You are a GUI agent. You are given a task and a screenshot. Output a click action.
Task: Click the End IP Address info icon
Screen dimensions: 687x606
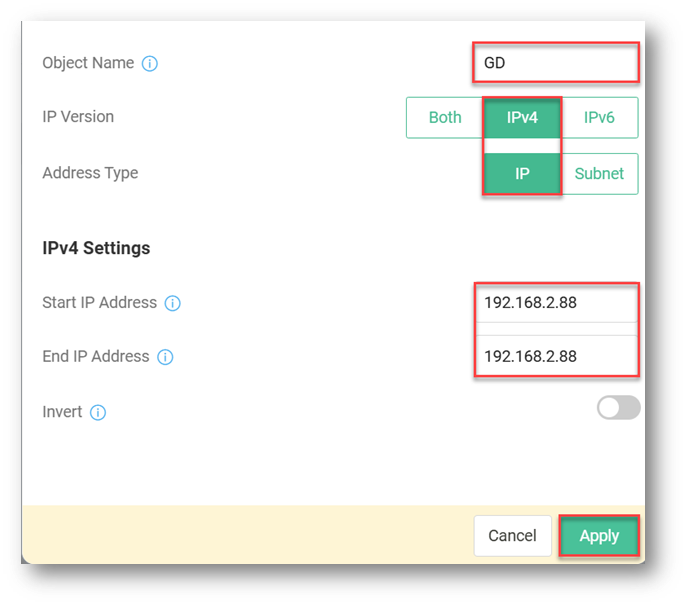pos(165,357)
